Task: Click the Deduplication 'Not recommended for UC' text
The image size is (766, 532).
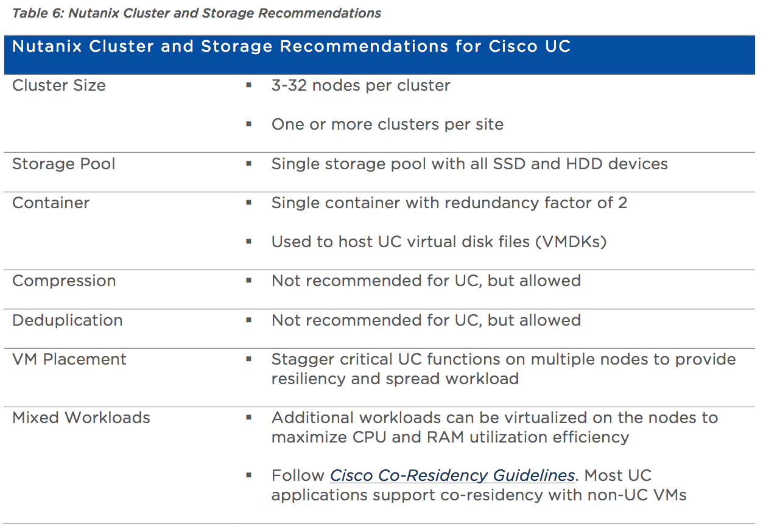Action: point(426,320)
